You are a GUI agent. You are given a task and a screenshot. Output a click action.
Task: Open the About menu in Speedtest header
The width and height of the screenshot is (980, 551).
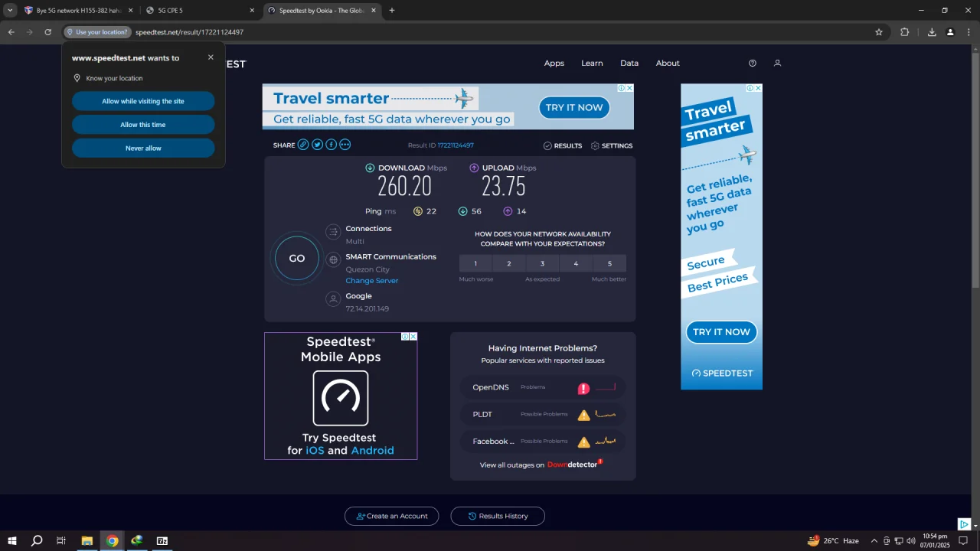point(668,64)
